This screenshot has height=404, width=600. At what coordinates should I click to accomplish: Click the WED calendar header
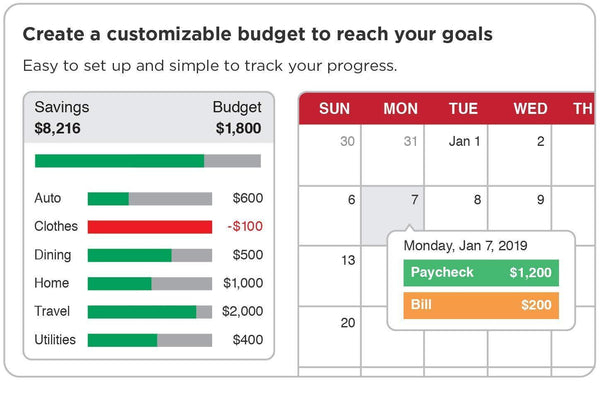click(530, 109)
